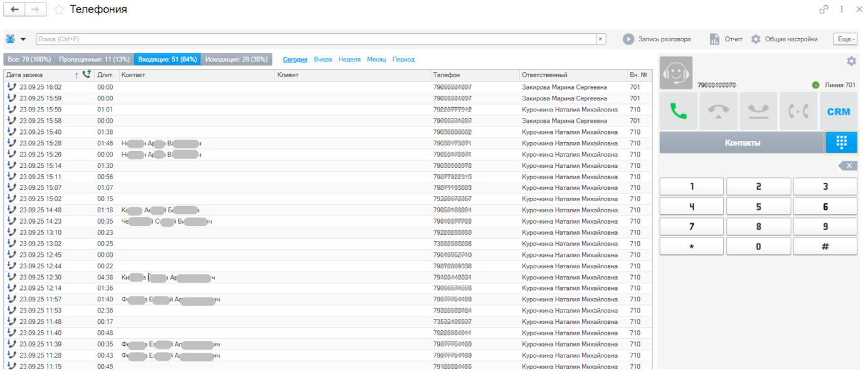Switch period to Месяц
The image size is (868, 374).
pos(376,60)
